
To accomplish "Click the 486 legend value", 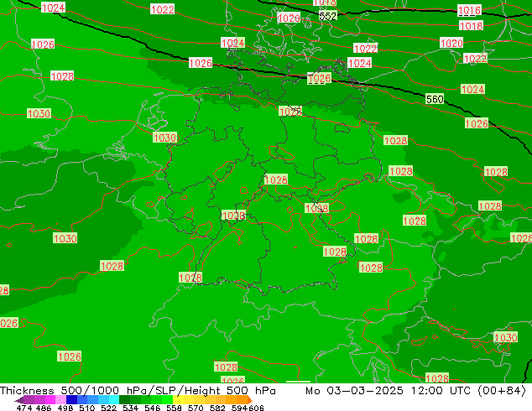I will (44, 408).
